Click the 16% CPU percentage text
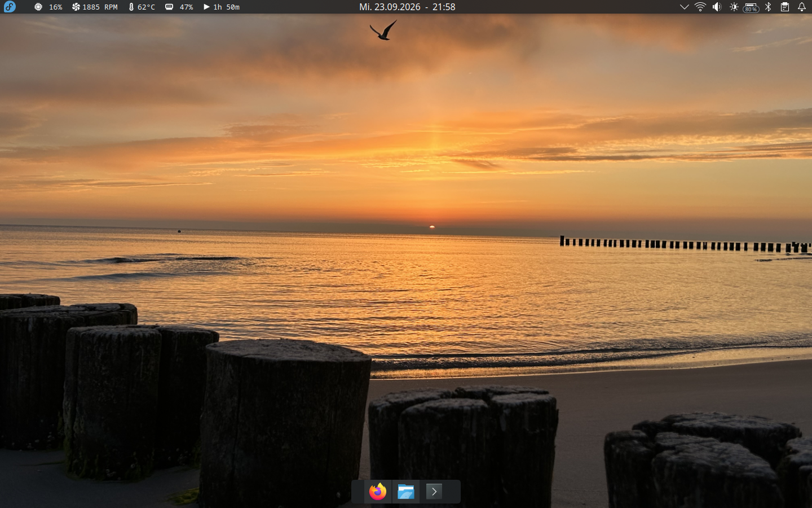812x508 pixels. tap(55, 7)
